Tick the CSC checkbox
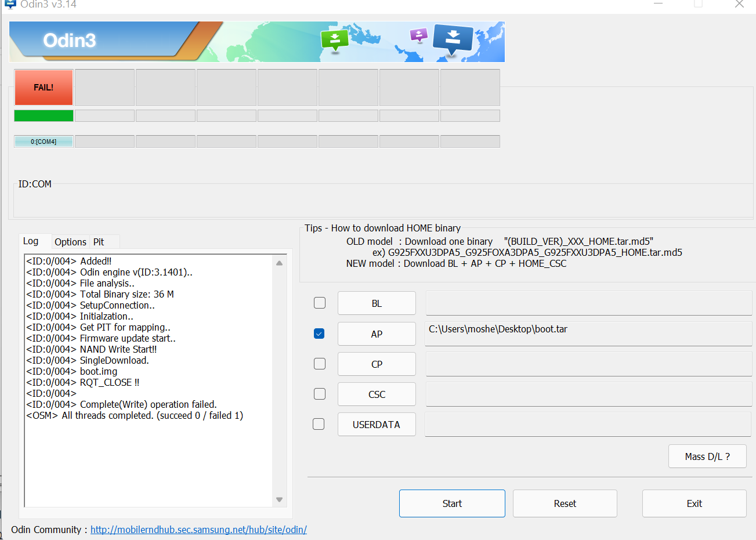Viewport: 756px width, 540px height. tap(320, 394)
